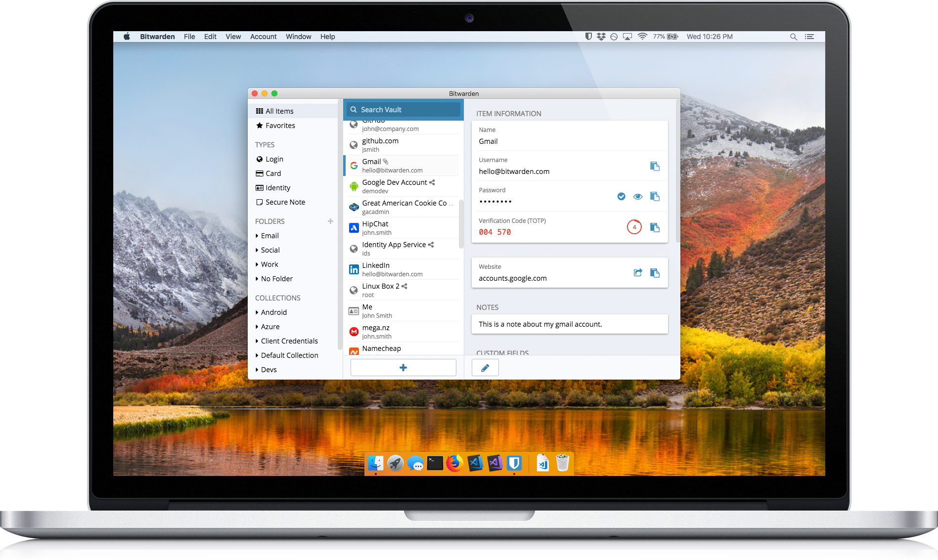
Task: Add a new folder with plus icon
Action: pos(330,221)
